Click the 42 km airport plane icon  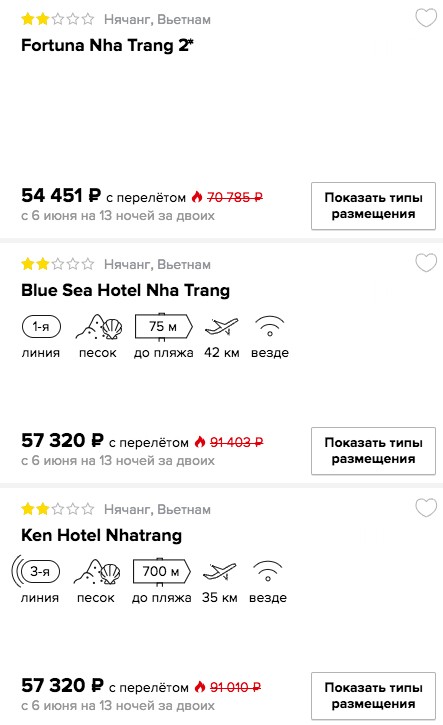[x=222, y=327]
